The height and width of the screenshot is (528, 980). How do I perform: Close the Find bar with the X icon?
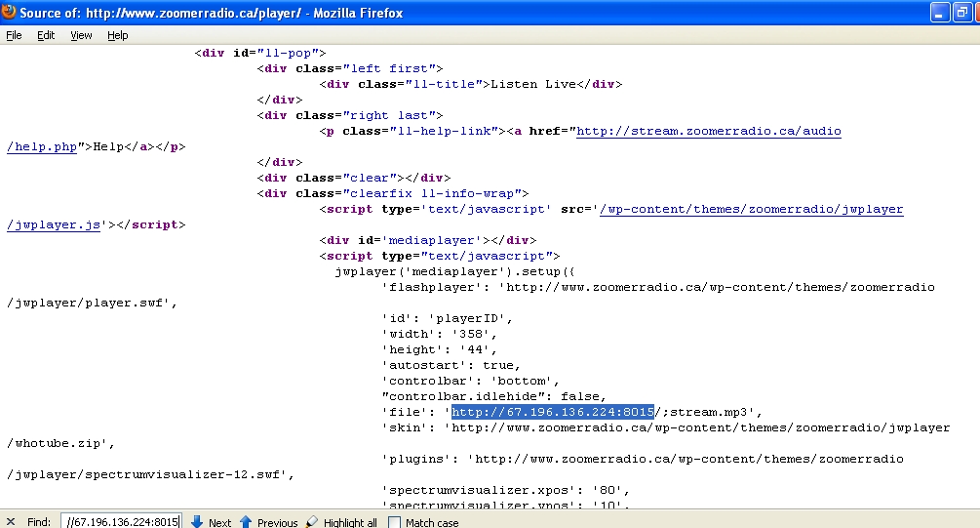[11, 522]
